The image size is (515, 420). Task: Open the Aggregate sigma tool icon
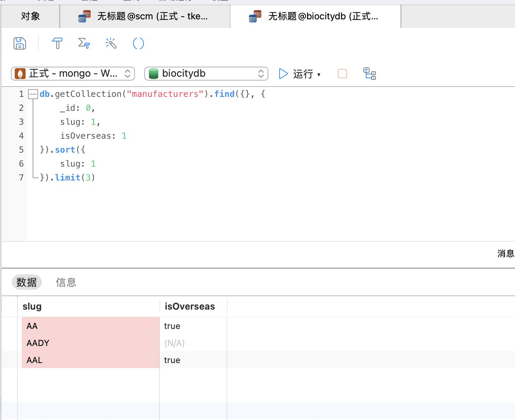click(x=84, y=43)
